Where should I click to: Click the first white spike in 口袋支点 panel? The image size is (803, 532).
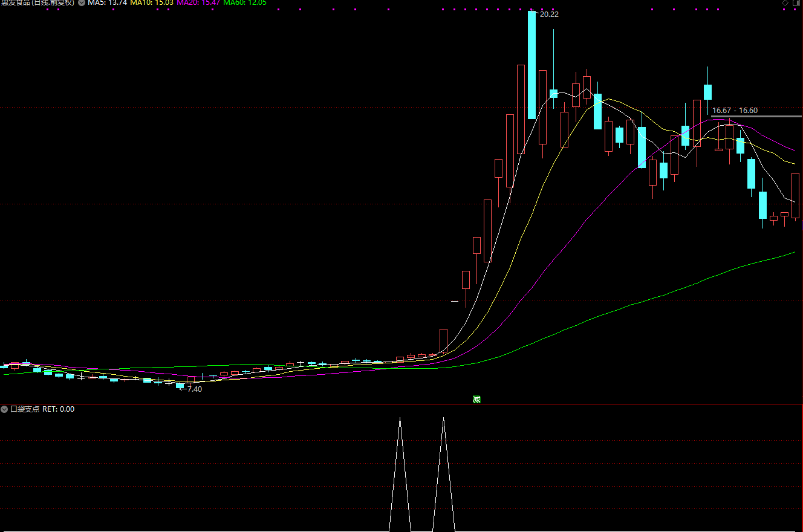[400, 475]
